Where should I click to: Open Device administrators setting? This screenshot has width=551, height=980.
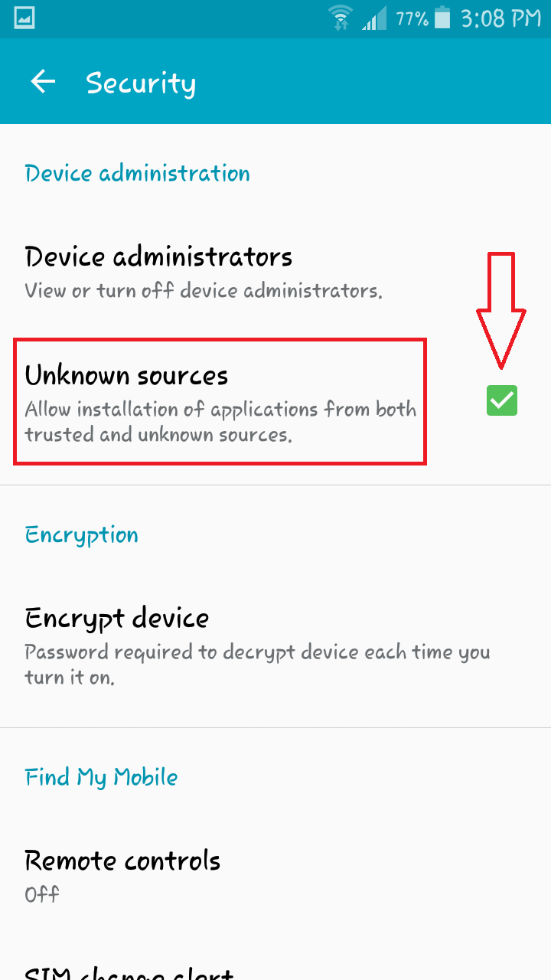click(275, 272)
